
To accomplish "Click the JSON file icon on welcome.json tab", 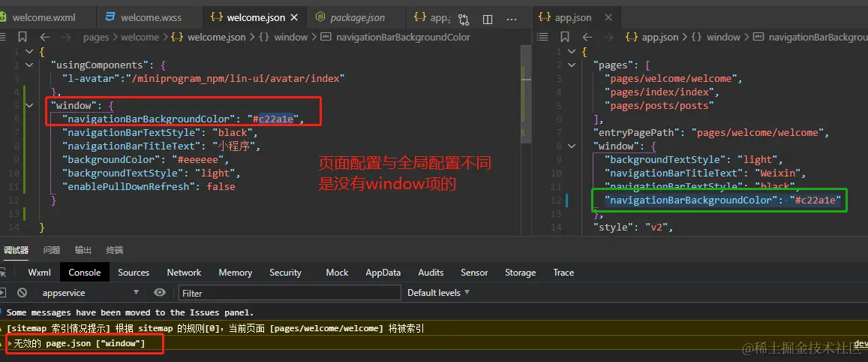I will (x=217, y=18).
